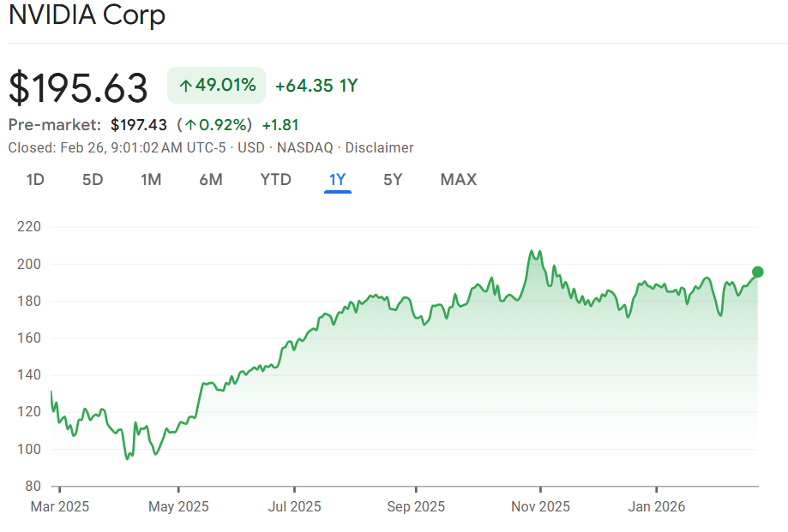Click the active 1Y tab
788x532 pixels.
337,180
